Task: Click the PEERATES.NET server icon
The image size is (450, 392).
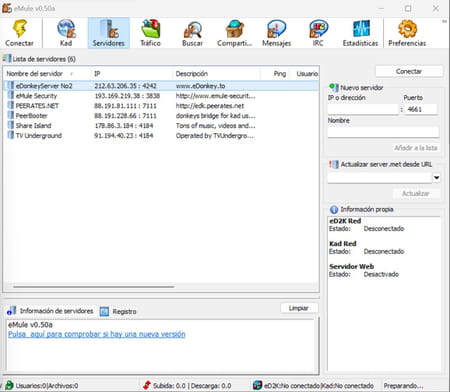Action: (11, 106)
